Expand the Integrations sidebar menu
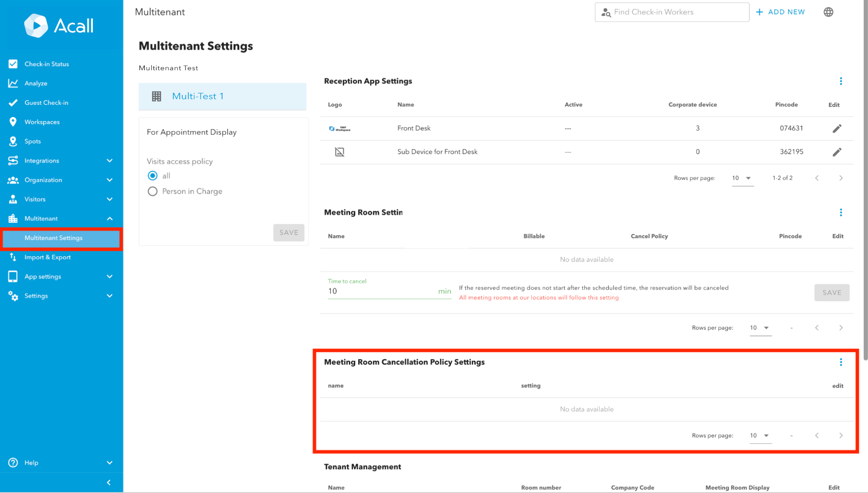 point(42,161)
